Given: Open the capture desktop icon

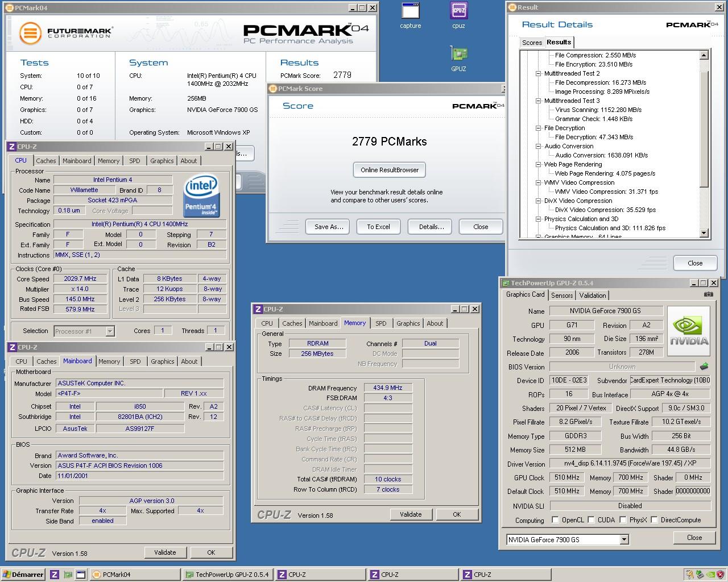Looking at the screenshot, I should click(x=410, y=15).
